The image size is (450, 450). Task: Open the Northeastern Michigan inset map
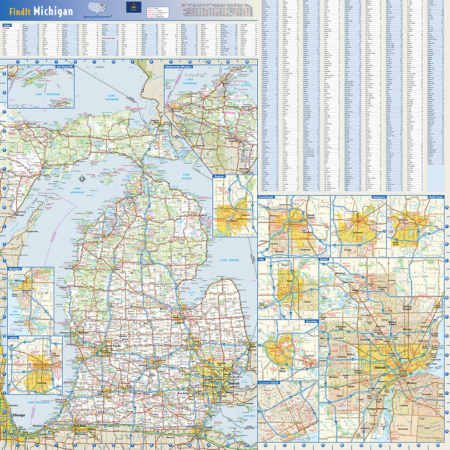pyautogui.click(x=211, y=119)
